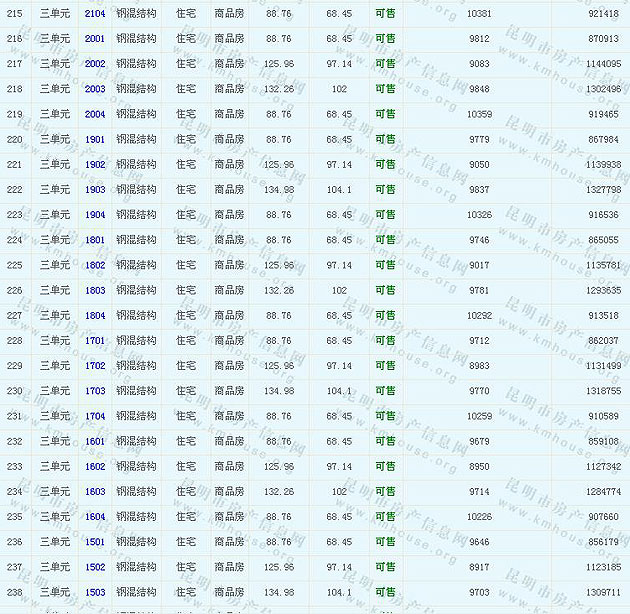
Task: Open details for room 2002
Action: 95,63
